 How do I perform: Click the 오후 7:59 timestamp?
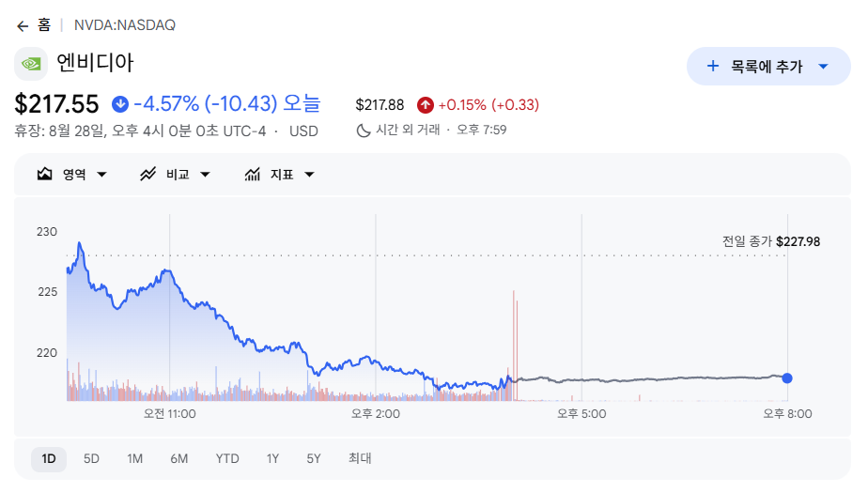[x=482, y=130]
